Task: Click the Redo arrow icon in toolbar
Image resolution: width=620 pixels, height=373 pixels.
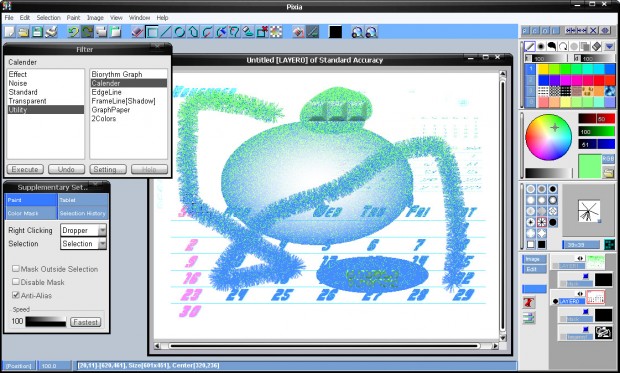Action: (x=87, y=32)
